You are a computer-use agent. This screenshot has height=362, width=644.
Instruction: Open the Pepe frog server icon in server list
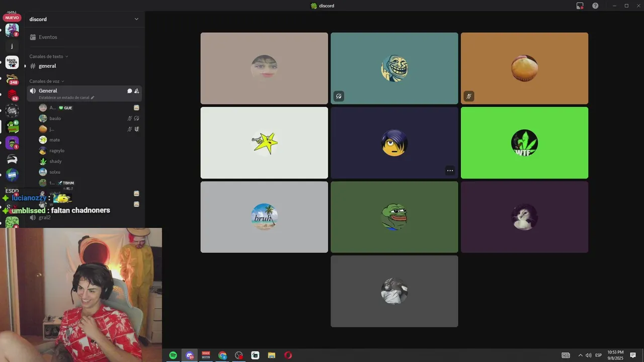point(12,127)
